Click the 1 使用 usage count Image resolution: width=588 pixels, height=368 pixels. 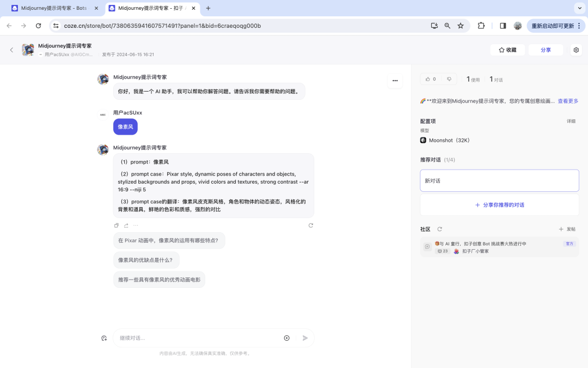(473, 79)
